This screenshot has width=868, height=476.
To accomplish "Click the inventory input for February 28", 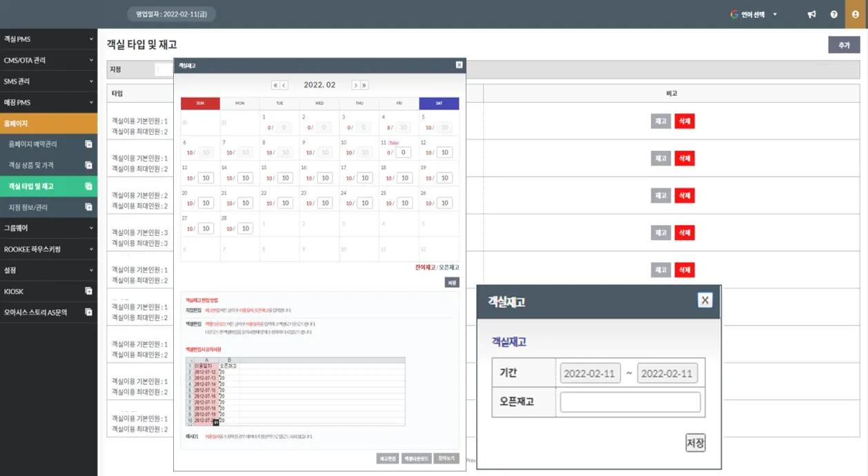I will tap(245, 228).
